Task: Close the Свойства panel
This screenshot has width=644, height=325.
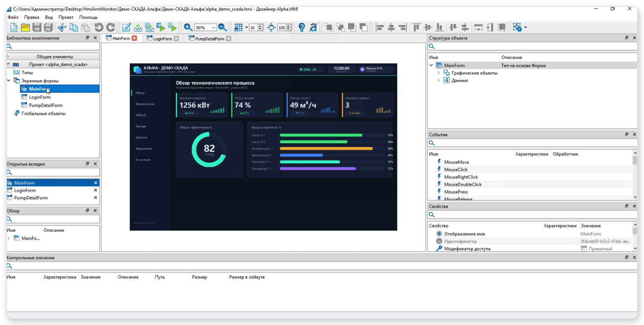Action: coord(634,206)
